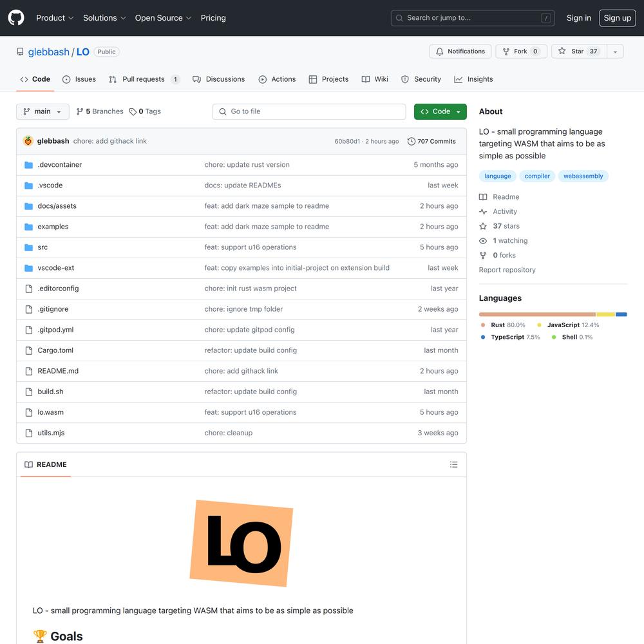Click the .vscode folder icon
The width and height of the screenshot is (644, 644).
[29, 185]
